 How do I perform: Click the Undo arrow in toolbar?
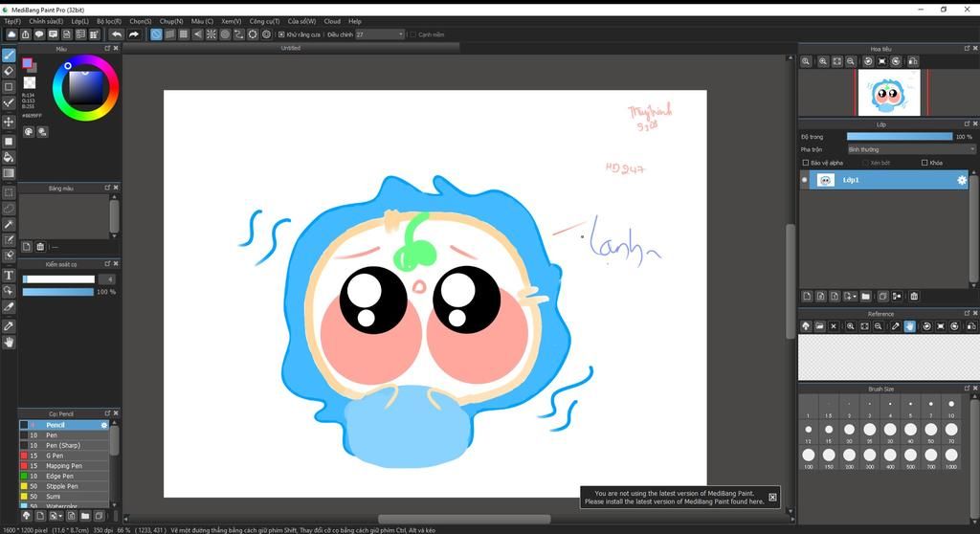pos(116,34)
